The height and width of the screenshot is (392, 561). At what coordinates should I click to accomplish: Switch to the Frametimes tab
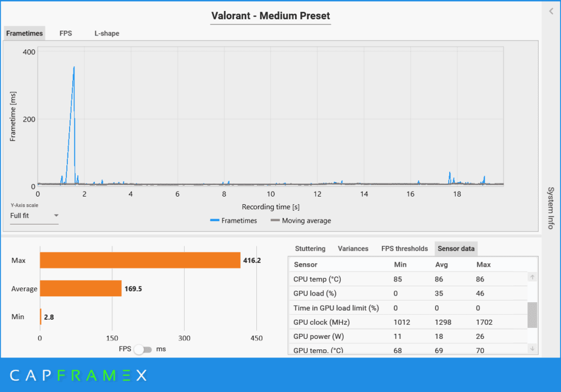click(24, 33)
